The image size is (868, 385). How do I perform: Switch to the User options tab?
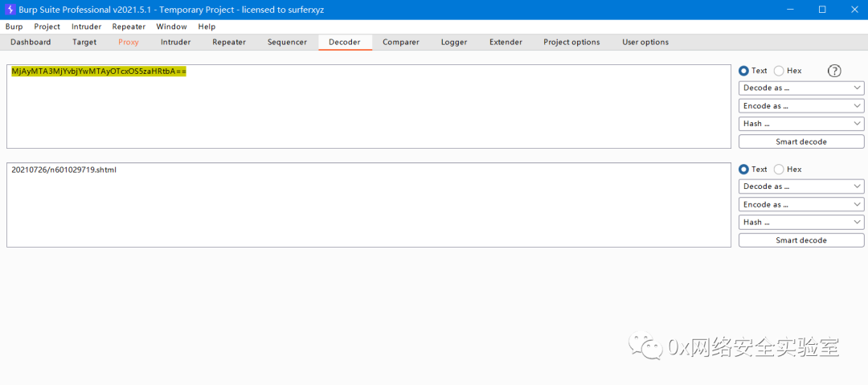click(645, 42)
